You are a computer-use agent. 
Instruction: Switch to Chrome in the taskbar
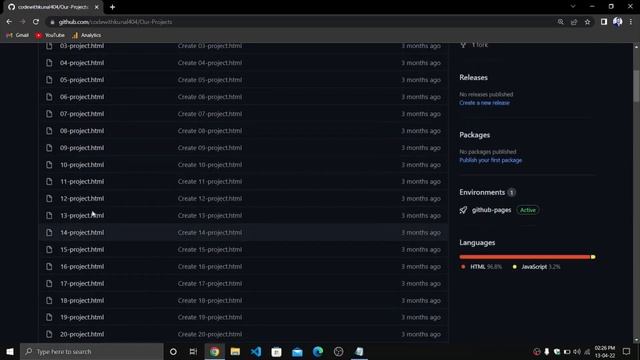pyautogui.click(x=214, y=351)
